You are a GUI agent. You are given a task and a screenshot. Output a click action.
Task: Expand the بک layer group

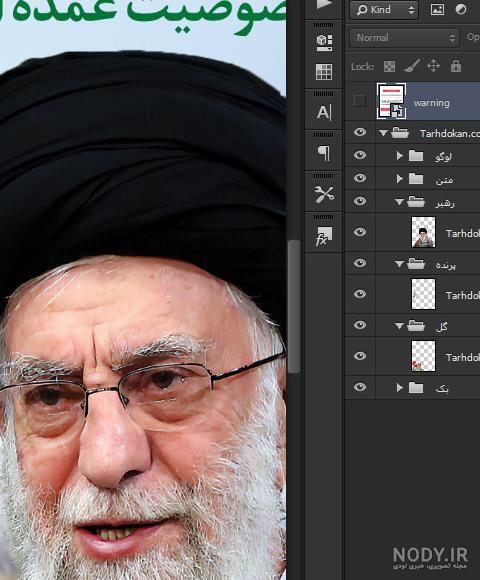(x=399, y=387)
